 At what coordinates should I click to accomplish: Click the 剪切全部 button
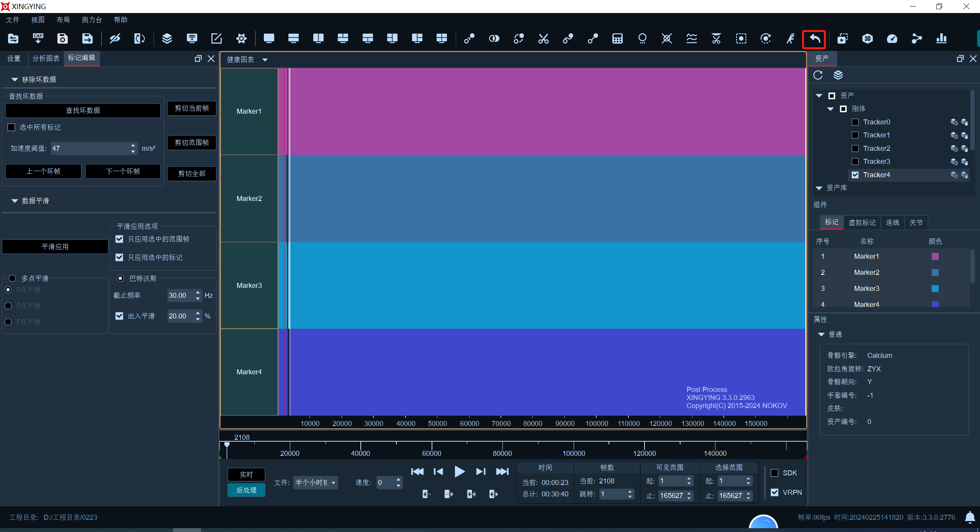pos(192,174)
